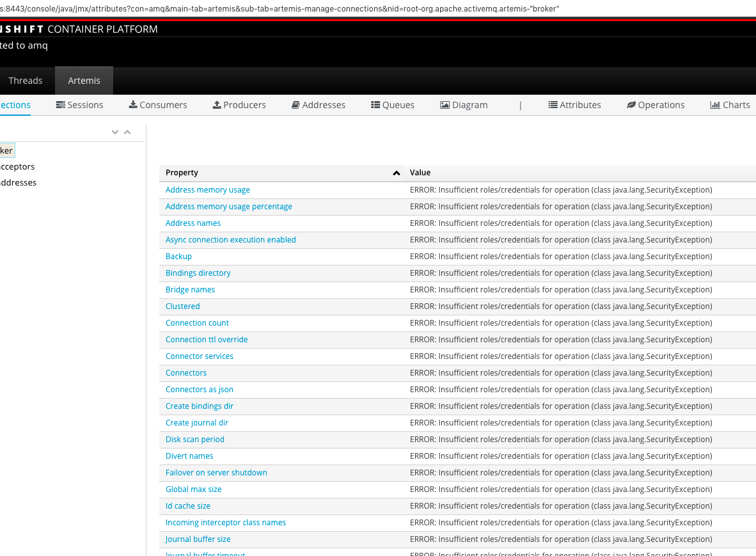Open the Attributes sub-tab

575,105
